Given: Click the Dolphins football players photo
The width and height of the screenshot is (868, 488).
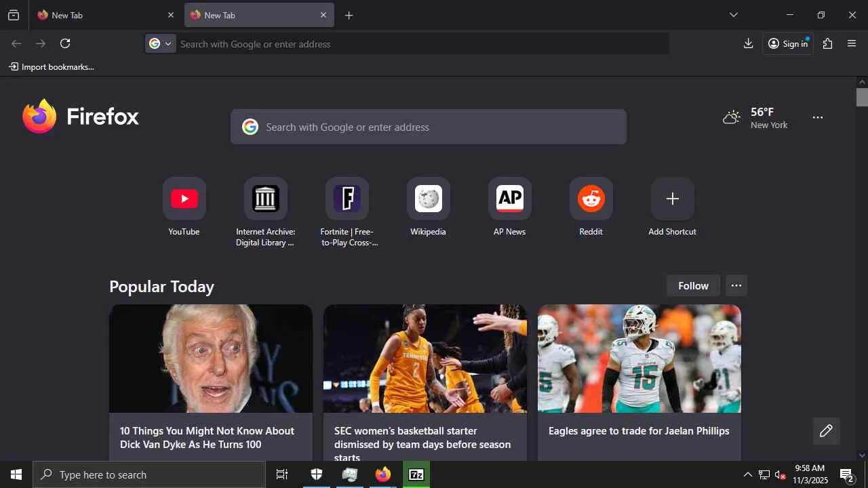Looking at the screenshot, I should 639,359.
